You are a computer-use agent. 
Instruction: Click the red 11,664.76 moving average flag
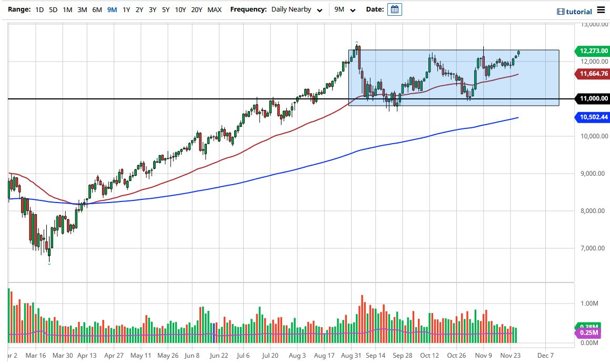coord(591,74)
